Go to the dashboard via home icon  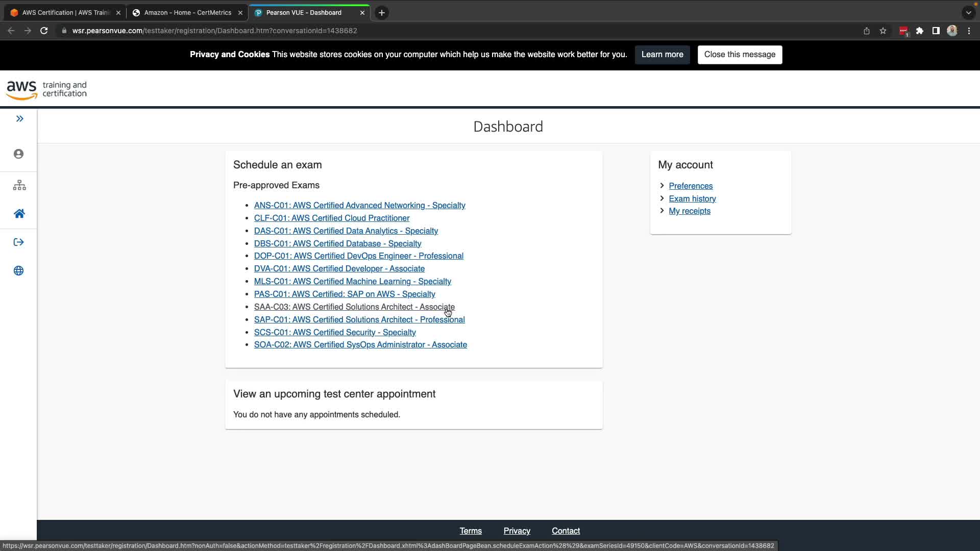pos(19,214)
